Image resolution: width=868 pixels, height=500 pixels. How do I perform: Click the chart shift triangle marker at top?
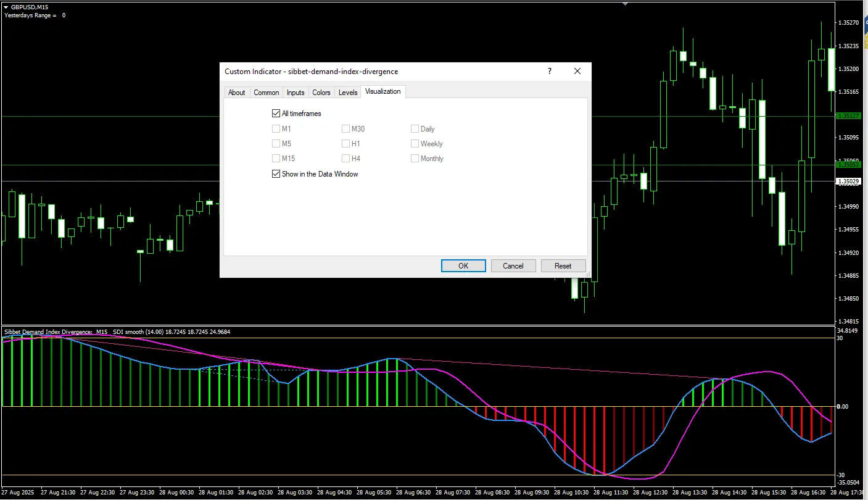pos(626,4)
